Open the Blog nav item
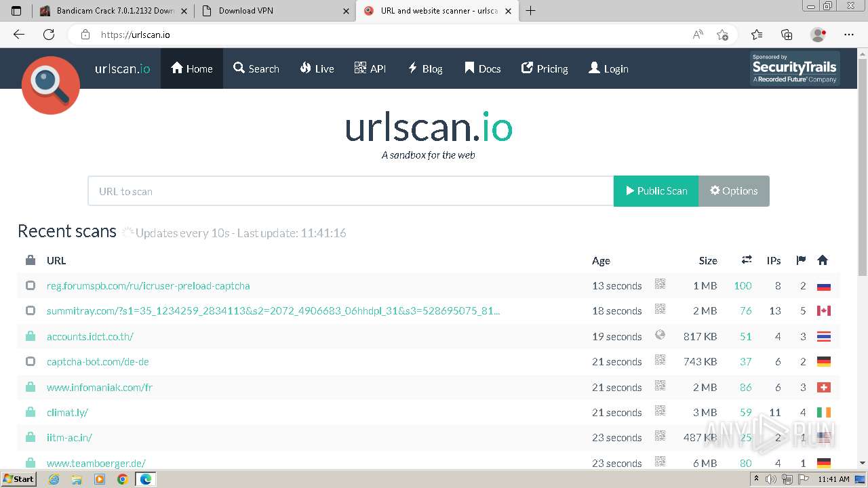Viewport: 868px width, 488px height. click(x=425, y=68)
